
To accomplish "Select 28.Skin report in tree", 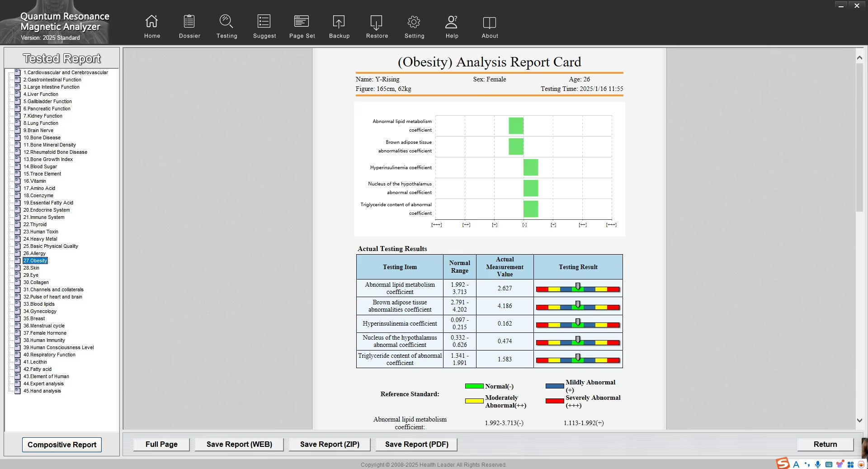I will (31, 268).
